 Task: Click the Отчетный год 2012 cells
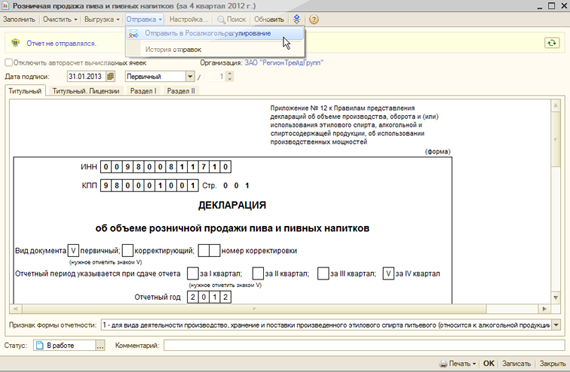coord(209,297)
